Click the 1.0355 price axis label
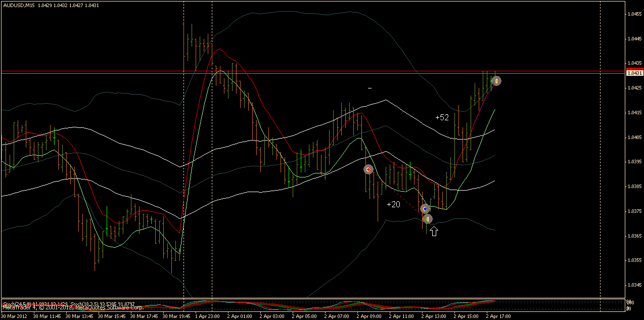The height and width of the screenshot is (320, 644). pyautogui.click(x=634, y=260)
